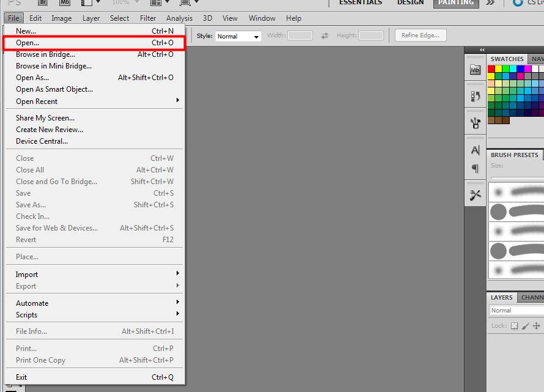The width and height of the screenshot is (544, 392).
Task: Switch to the Design workspace
Action: [410, 3]
